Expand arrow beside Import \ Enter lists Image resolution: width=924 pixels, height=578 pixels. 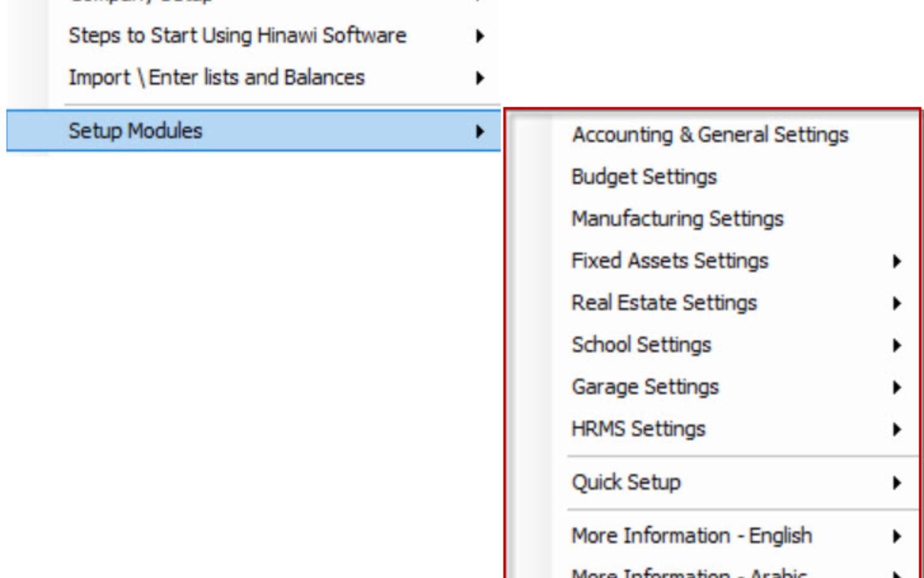(x=479, y=78)
